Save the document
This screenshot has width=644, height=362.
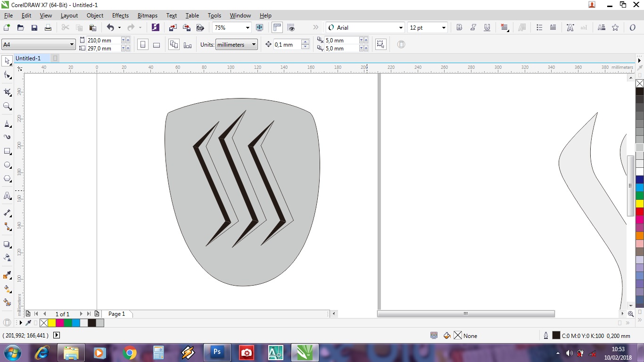click(x=34, y=28)
